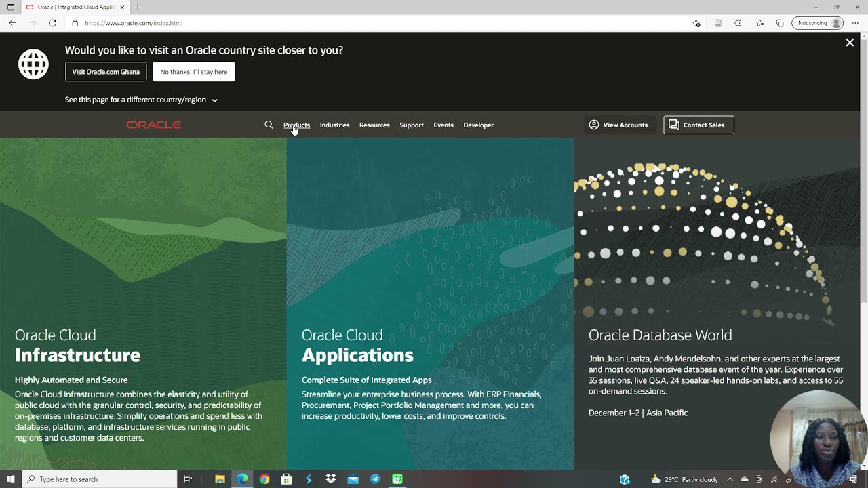The image size is (868, 488).
Task: Expand 'See this page for a different country/region'
Action: tap(141, 100)
